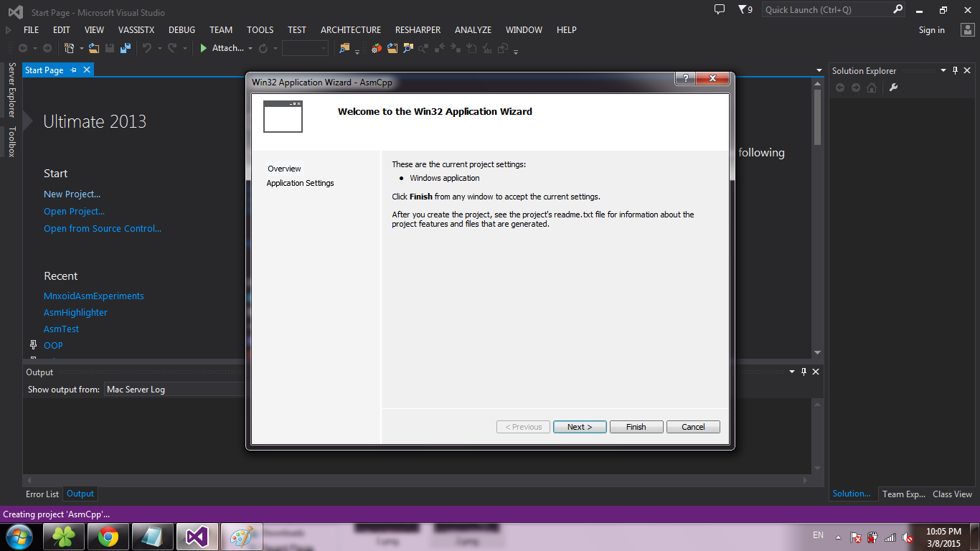Screen dimensions: 980x551
Task: Click the Cancel button in wizard
Action: point(693,427)
